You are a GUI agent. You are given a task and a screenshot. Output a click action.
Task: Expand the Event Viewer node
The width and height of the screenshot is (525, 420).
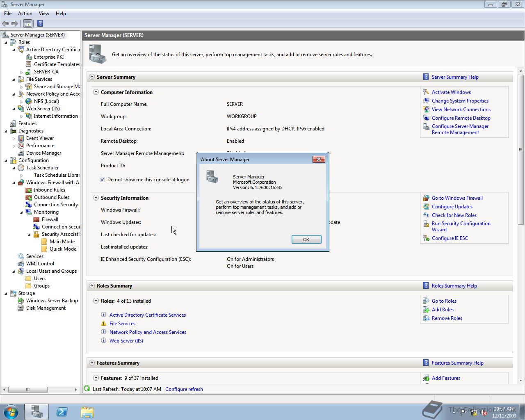14,138
